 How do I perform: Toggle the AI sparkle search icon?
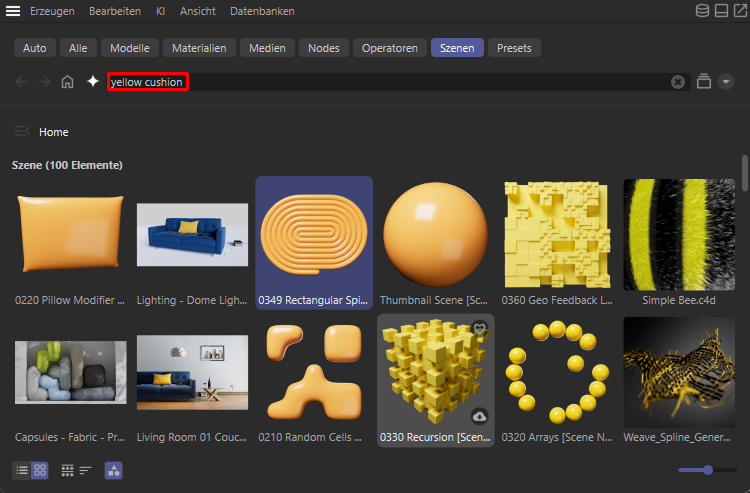pyautogui.click(x=93, y=81)
